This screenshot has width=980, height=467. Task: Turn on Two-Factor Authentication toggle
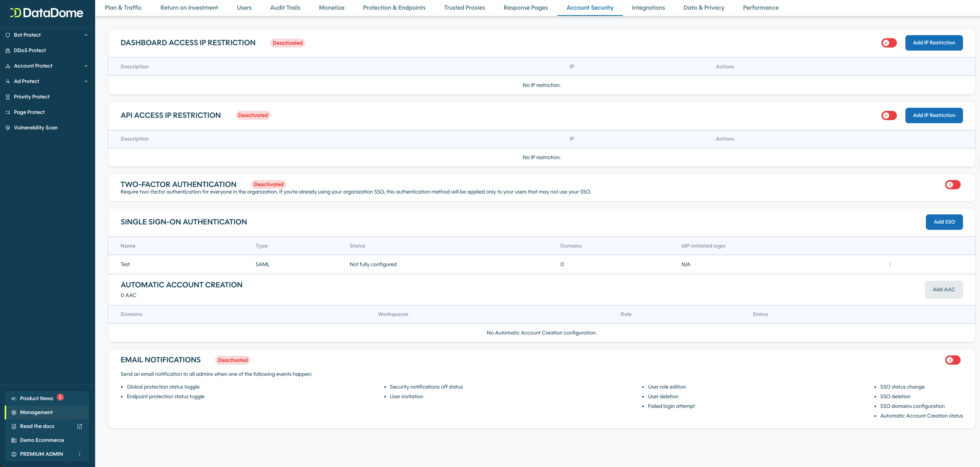click(953, 185)
